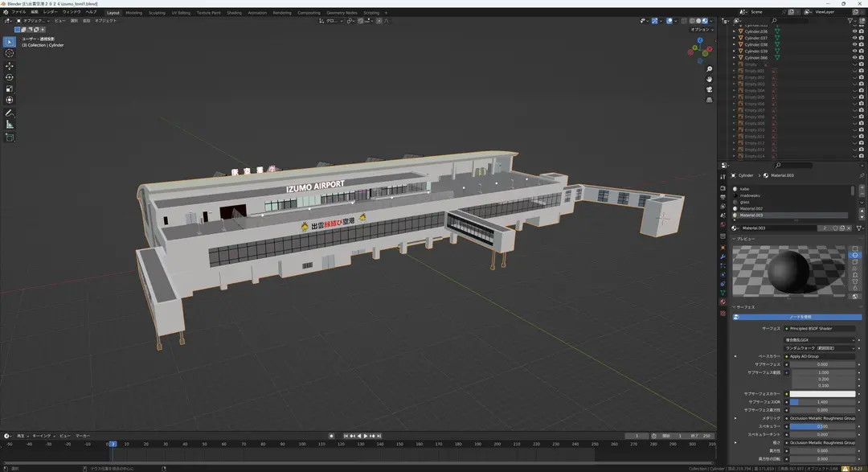Hide Cylinder.039 with its eye icon
868x472 pixels.
click(854, 51)
